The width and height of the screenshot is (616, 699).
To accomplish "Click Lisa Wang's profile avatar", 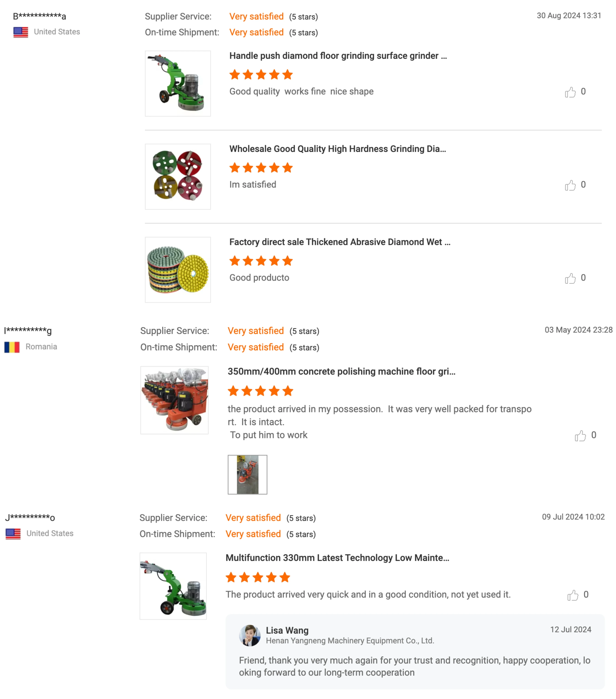I will (249, 635).
